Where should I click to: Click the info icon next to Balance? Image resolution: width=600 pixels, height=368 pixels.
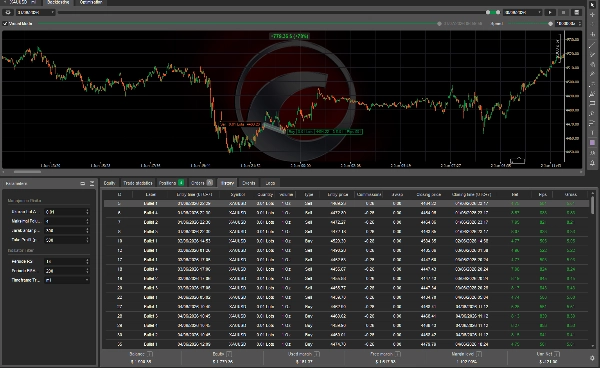click(x=150, y=354)
